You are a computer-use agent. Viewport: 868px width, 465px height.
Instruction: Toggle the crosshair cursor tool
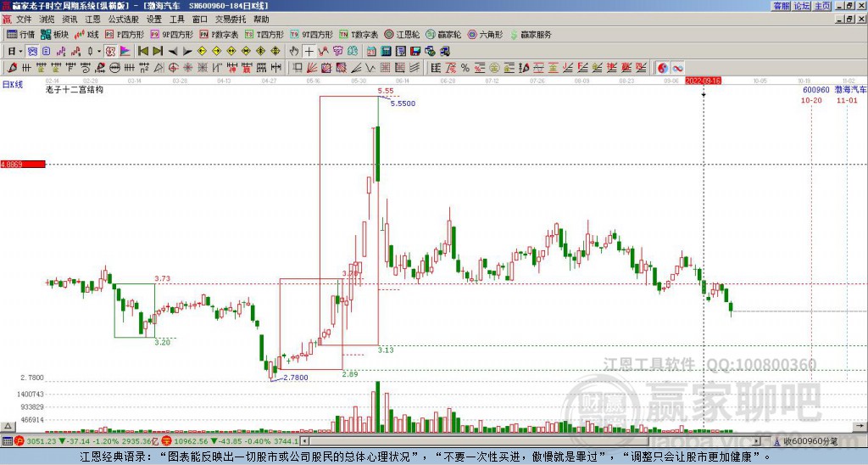coord(309,52)
